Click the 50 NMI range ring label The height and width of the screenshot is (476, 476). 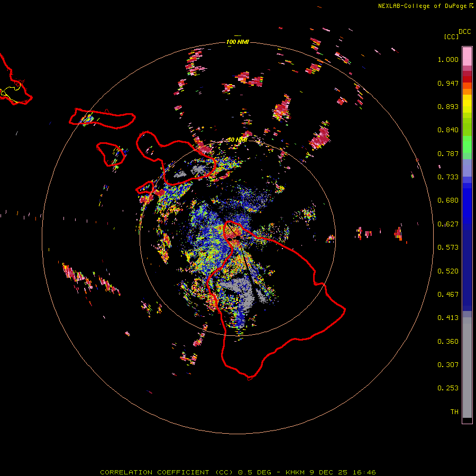[x=237, y=140]
